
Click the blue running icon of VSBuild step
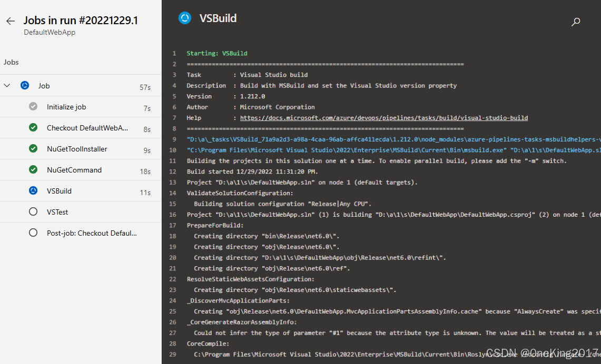[x=33, y=190]
